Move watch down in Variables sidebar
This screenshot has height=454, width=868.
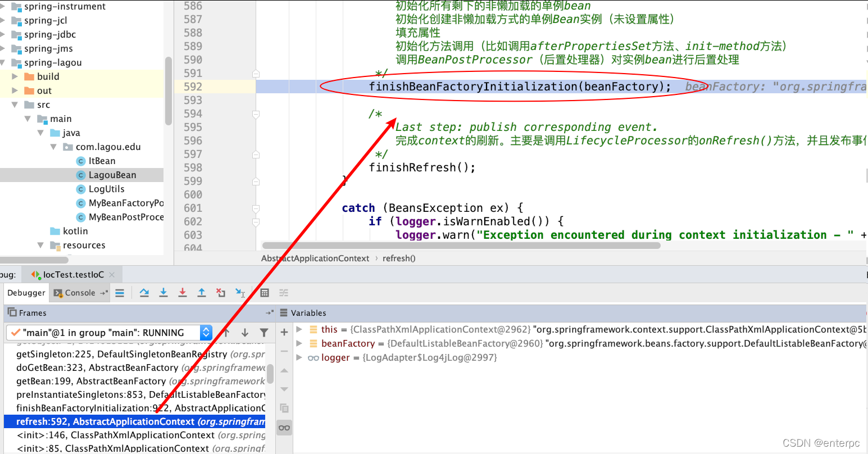(x=284, y=389)
